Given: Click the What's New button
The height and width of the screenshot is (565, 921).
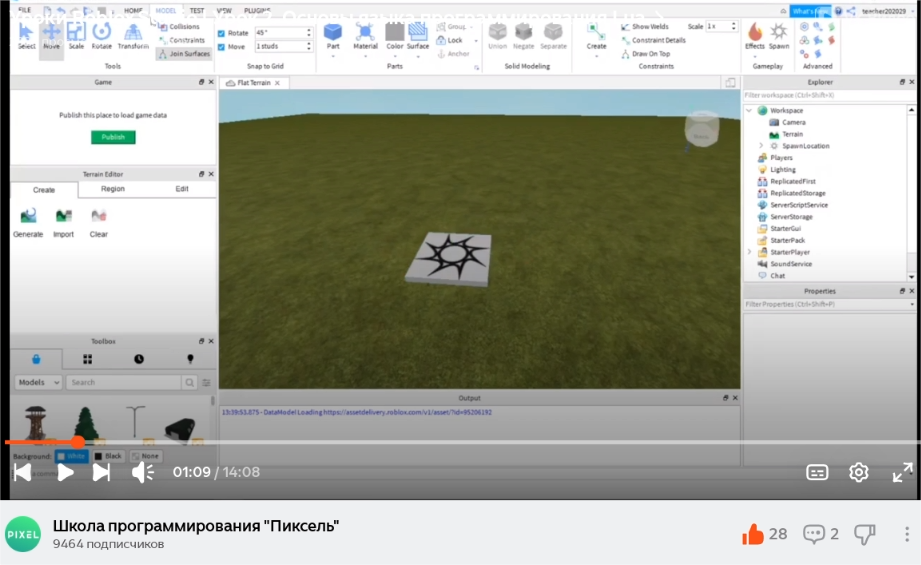Looking at the screenshot, I should pyautogui.click(x=810, y=11).
